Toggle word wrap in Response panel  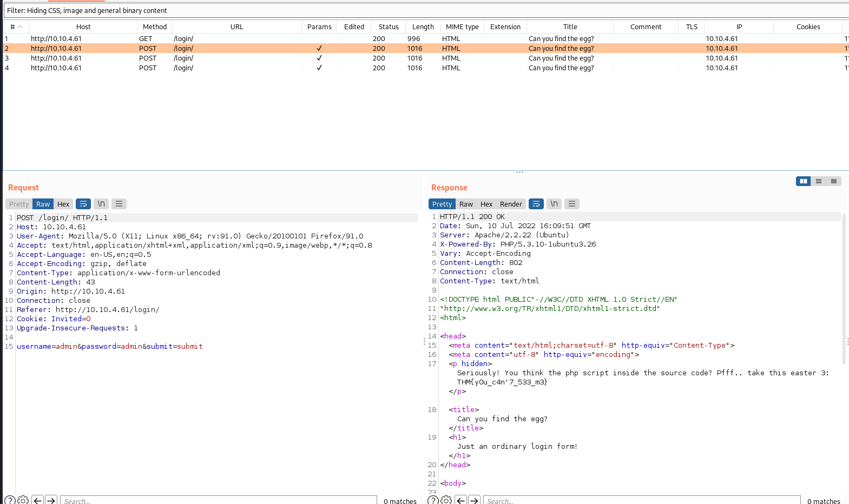click(x=536, y=204)
